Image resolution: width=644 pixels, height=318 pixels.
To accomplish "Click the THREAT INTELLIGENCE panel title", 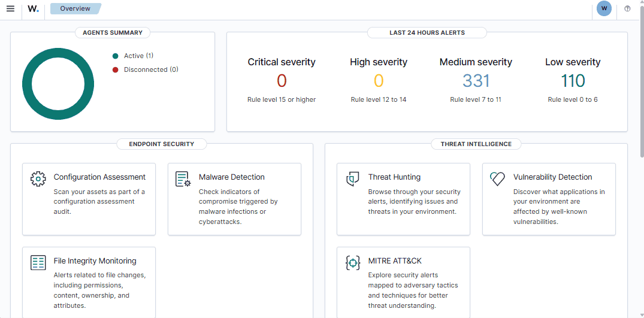I will (x=476, y=144).
